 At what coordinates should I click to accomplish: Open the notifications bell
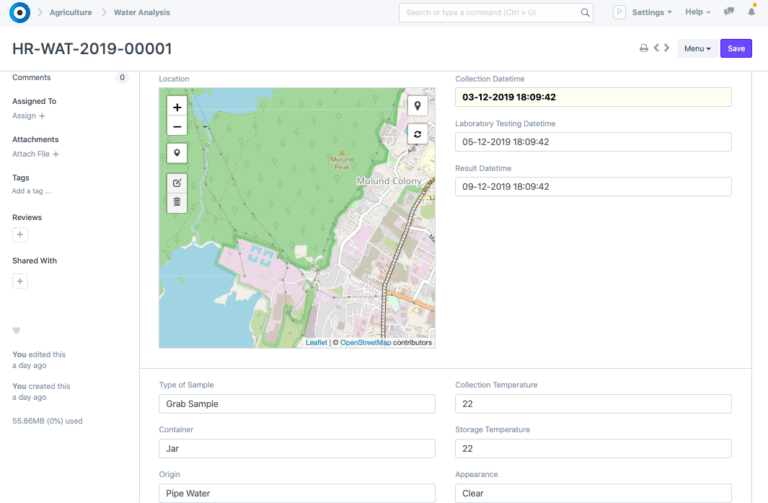pos(751,12)
